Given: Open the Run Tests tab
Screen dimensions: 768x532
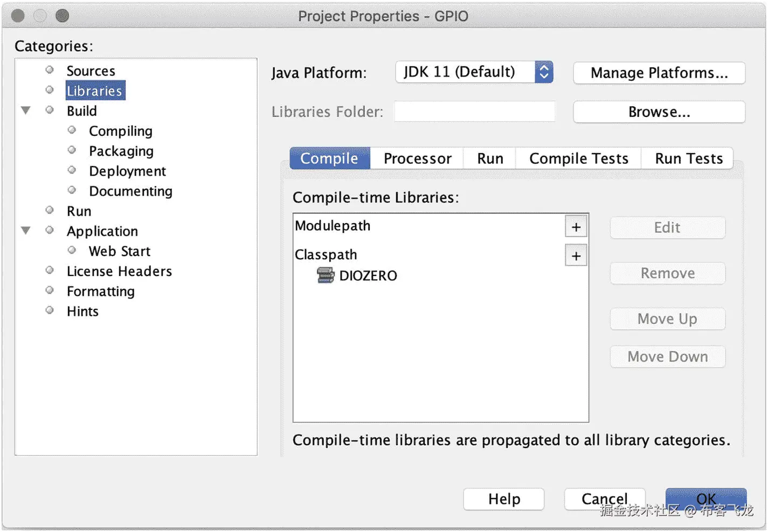Looking at the screenshot, I should (688, 158).
